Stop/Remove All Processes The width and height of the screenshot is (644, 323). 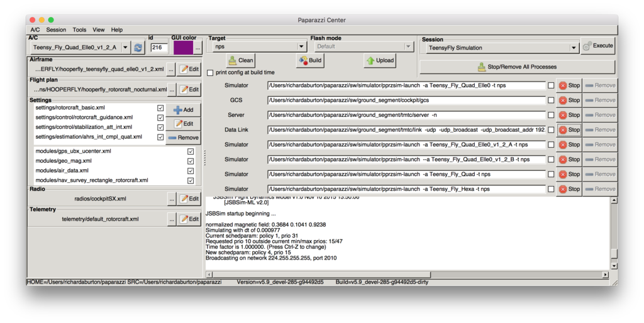517,67
